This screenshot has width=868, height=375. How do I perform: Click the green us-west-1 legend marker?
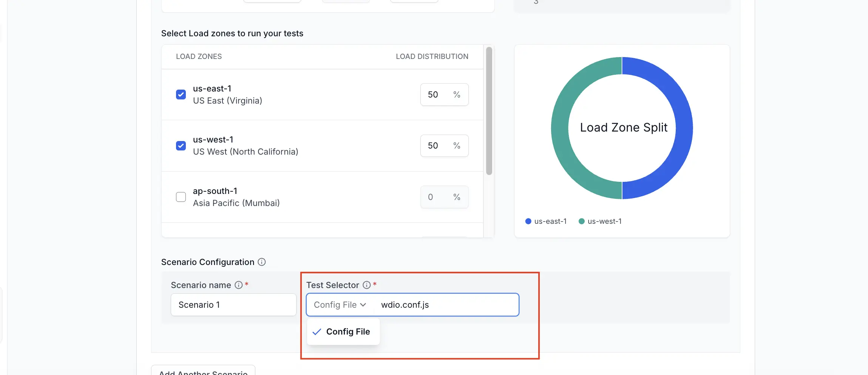pyautogui.click(x=582, y=221)
